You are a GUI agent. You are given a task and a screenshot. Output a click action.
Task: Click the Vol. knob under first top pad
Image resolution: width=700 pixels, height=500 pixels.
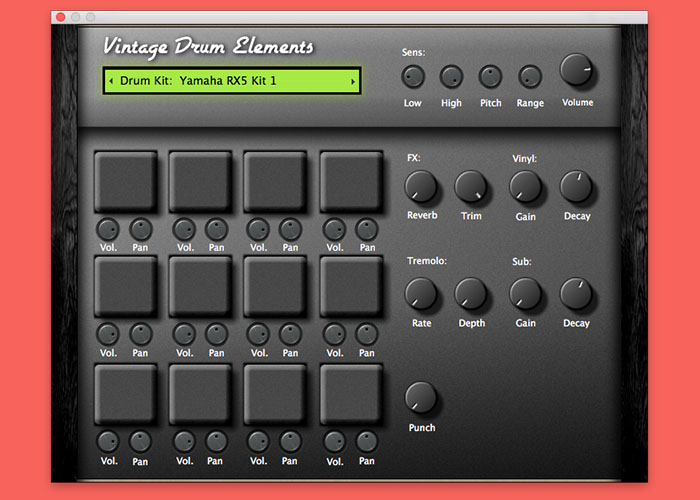click(x=108, y=229)
